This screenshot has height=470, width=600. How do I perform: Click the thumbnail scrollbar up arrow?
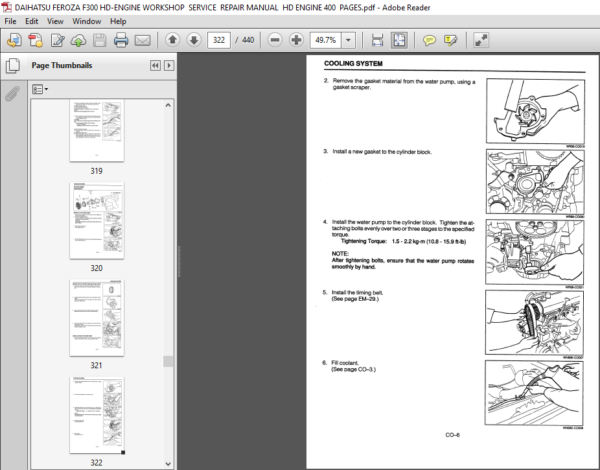(168, 105)
